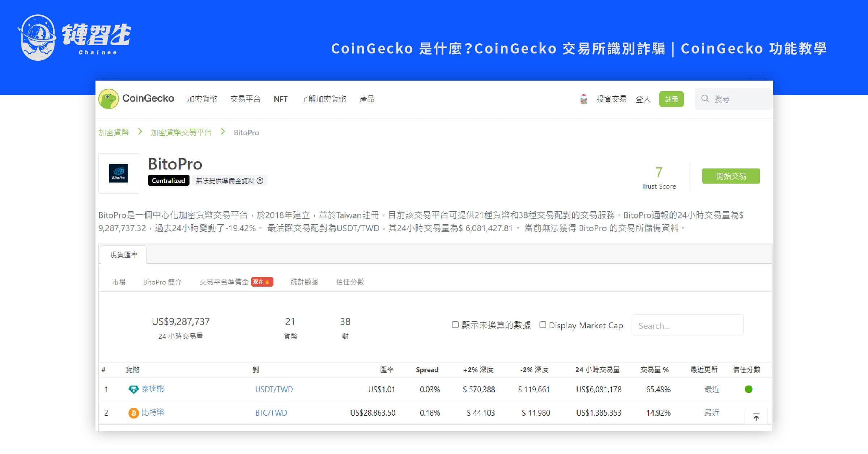
Task: Sort by the 信任分數 column header
Action: point(746,370)
